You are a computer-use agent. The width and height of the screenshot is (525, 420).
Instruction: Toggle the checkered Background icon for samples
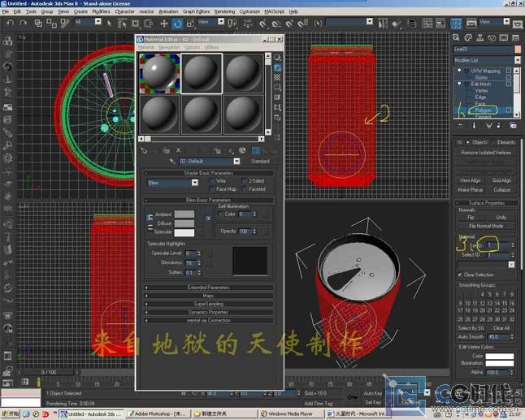click(x=277, y=78)
